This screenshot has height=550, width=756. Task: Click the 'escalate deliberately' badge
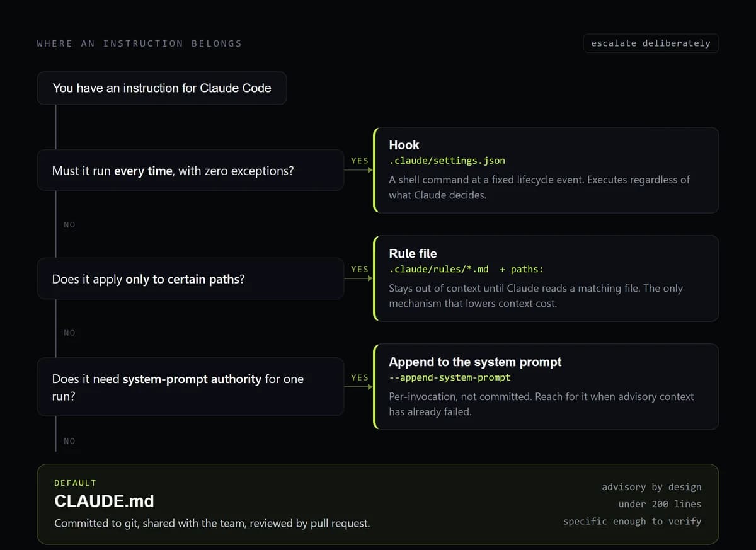[651, 43]
